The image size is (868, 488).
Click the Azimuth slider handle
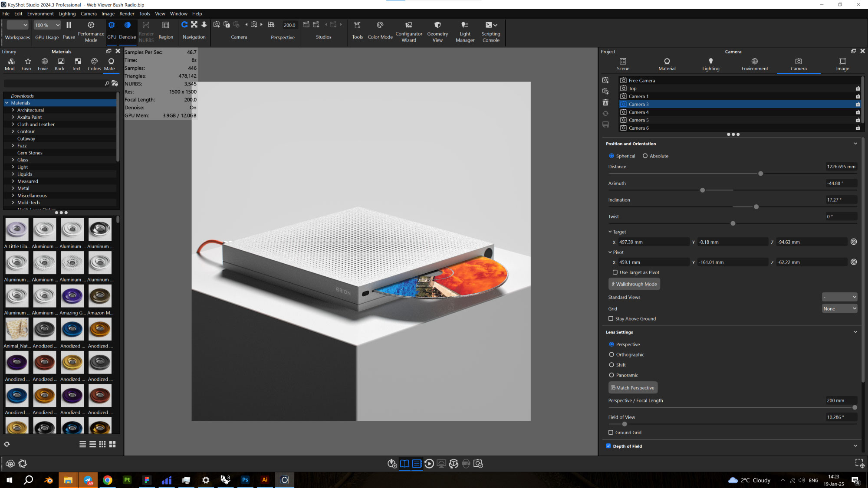point(702,190)
